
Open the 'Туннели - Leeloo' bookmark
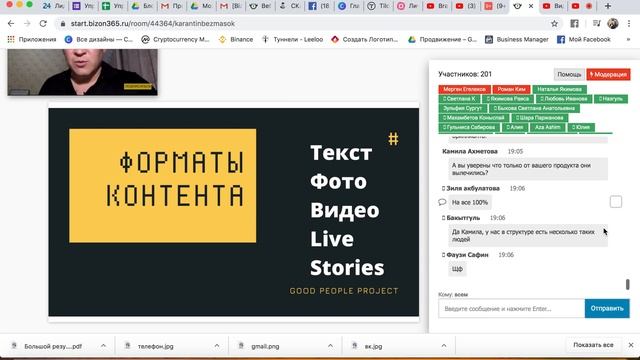pyautogui.click(x=293, y=40)
